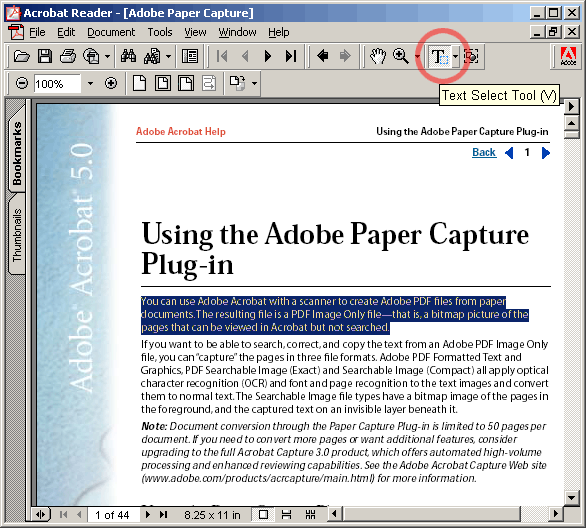Open the Window menu
Viewport: 586px width, 528px height.
point(237,33)
